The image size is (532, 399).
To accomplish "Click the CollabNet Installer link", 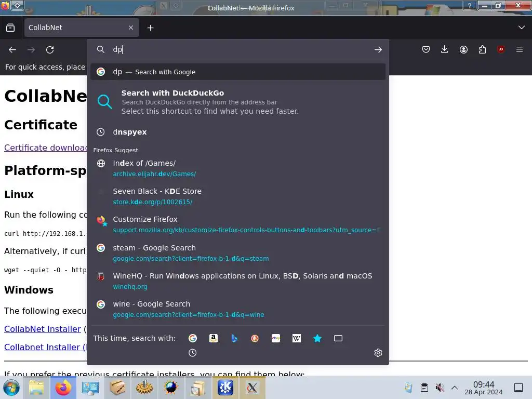I will [43, 329].
